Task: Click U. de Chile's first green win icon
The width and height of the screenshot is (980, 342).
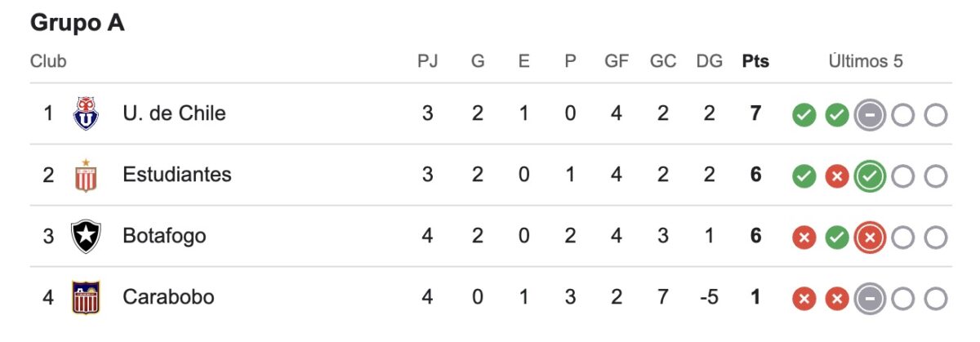Action: [804, 115]
